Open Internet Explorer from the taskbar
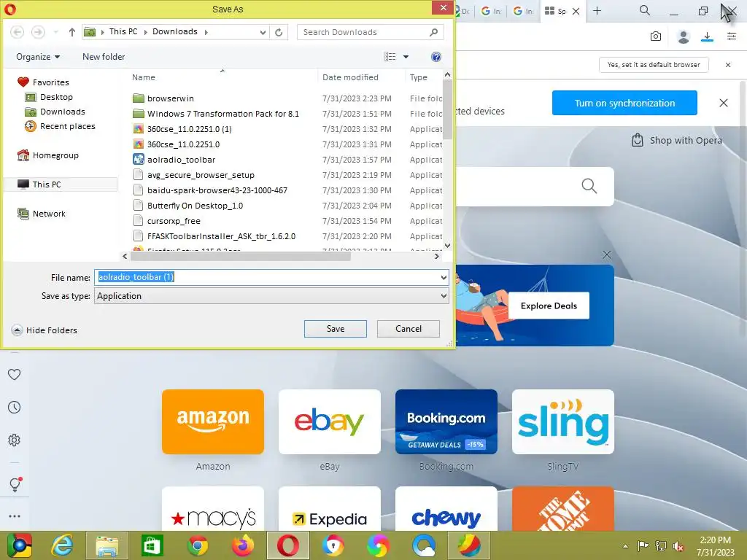This screenshot has width=747, height=560. pyautogui.click(x=63, y=545)
